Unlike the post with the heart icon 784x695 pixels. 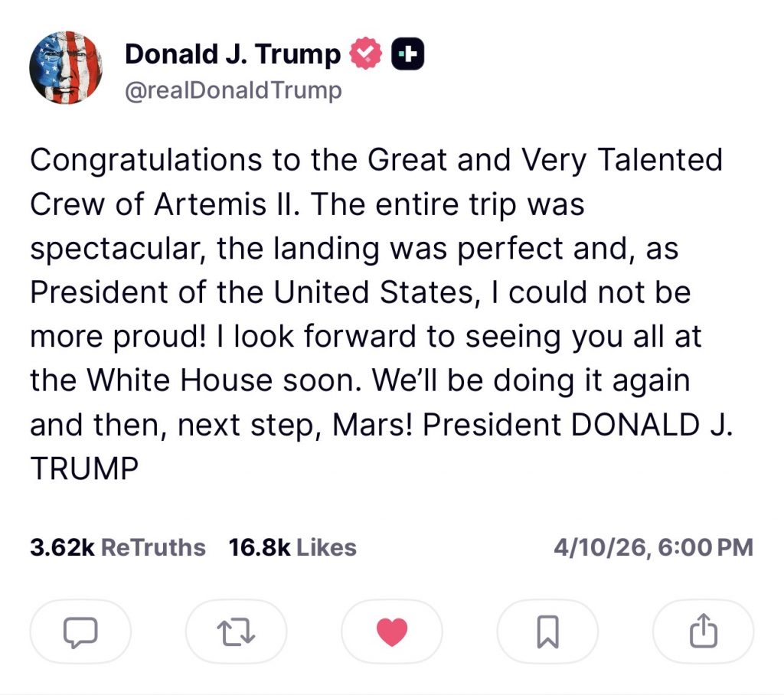coord(392,631)
